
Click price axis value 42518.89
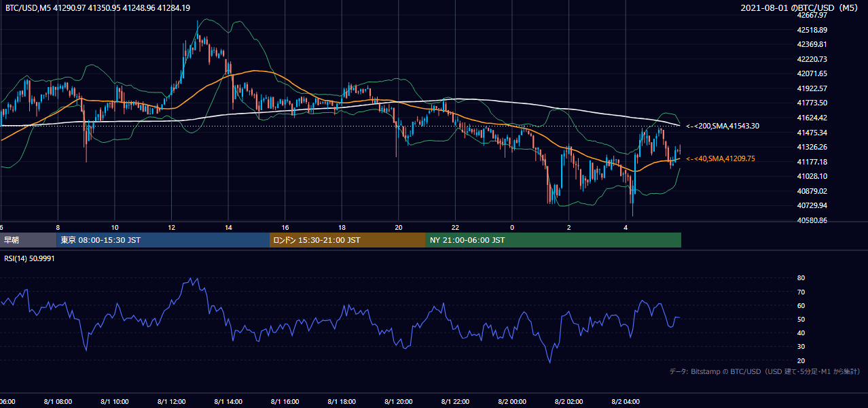coord(813,30)
